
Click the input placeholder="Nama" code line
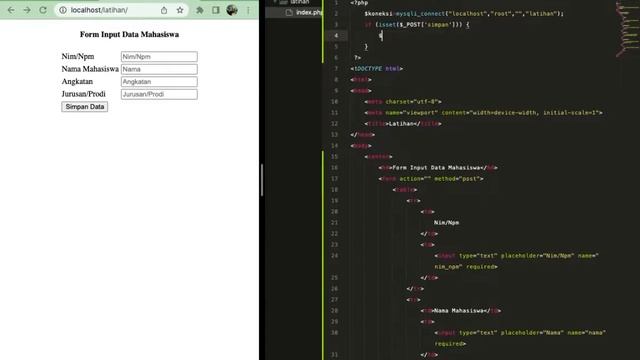520,338
